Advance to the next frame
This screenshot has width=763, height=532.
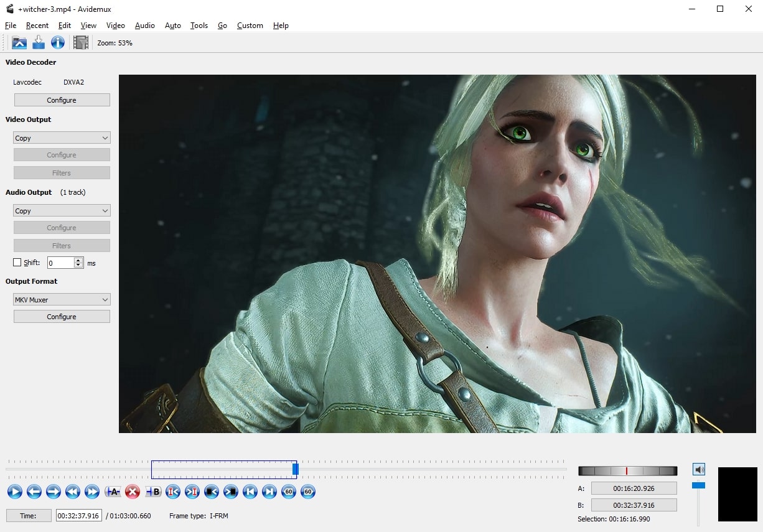pos(54,492)
